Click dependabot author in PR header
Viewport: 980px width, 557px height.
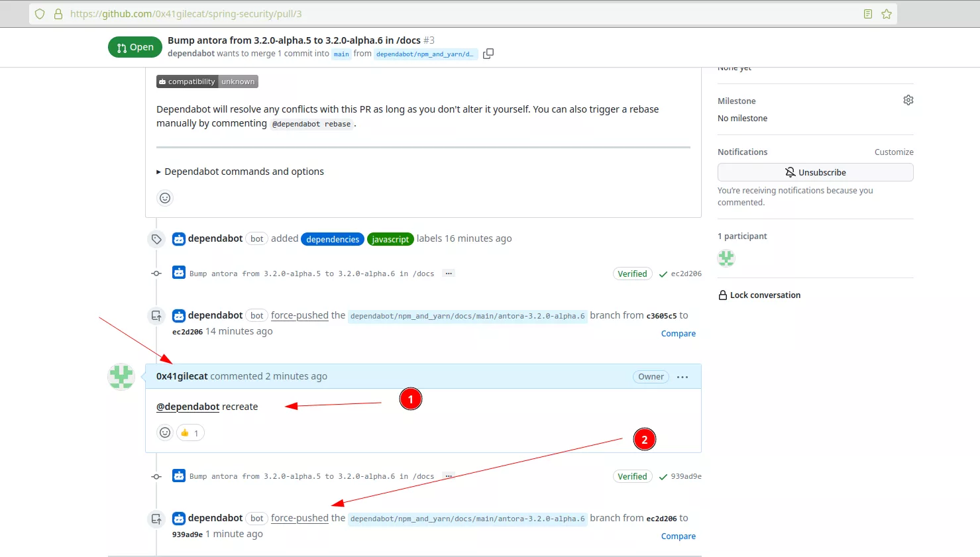click(x=191, y=54)
